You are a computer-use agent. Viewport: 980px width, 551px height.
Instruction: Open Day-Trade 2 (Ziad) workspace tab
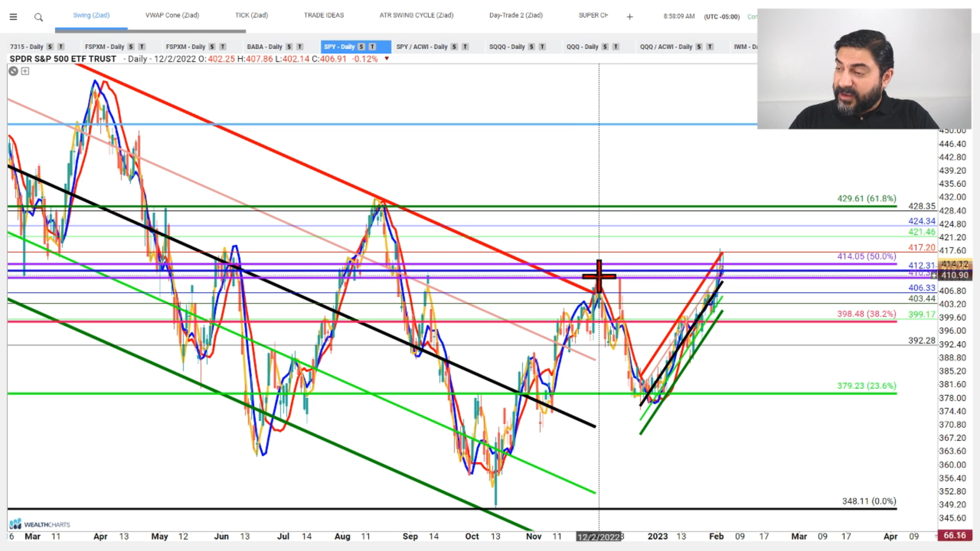pyautogui.click(x=516, y=15)
